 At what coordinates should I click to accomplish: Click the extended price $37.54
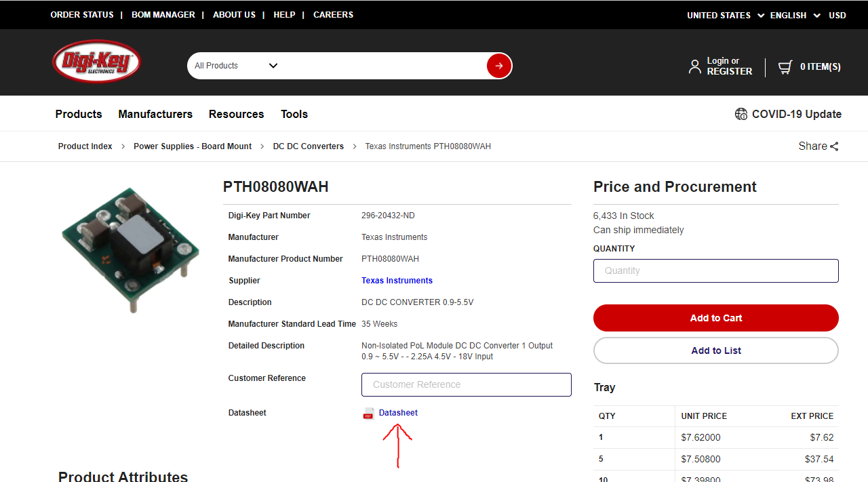click(819, 459)
